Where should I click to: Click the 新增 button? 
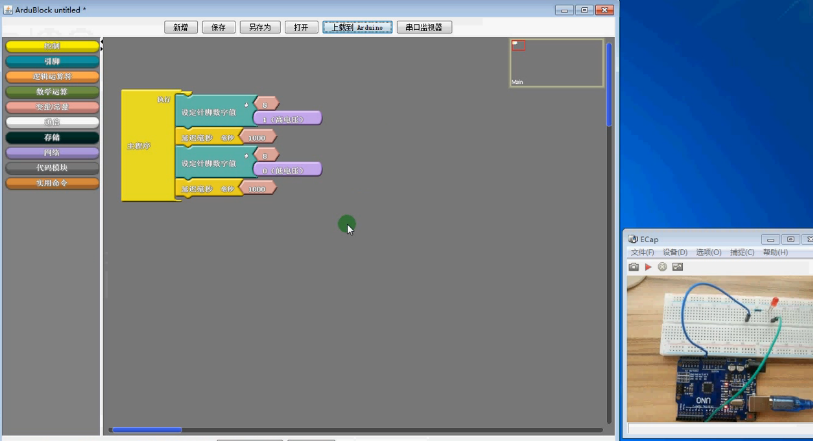pyautogui.click(x=179, y=28)
